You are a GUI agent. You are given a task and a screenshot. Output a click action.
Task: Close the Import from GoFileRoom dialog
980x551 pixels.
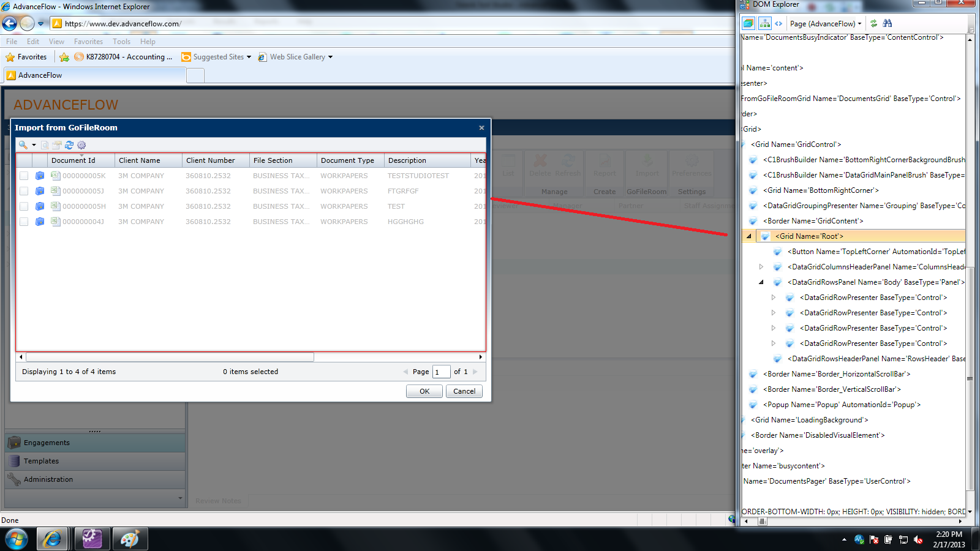[481, 127]
